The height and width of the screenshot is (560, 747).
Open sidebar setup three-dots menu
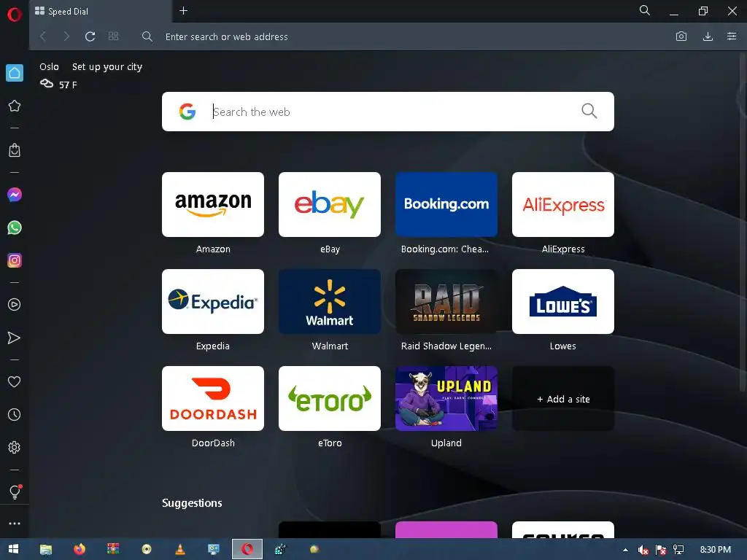click(x=15, y=524)
